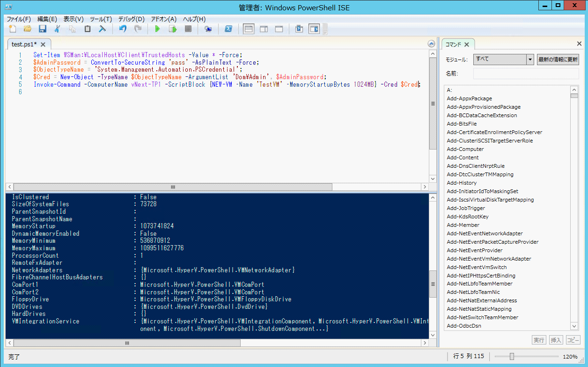The width and height of the screenshot is (588, 367).
Task: Toggle command add-on pane icon
Action: tap(314, 29)
